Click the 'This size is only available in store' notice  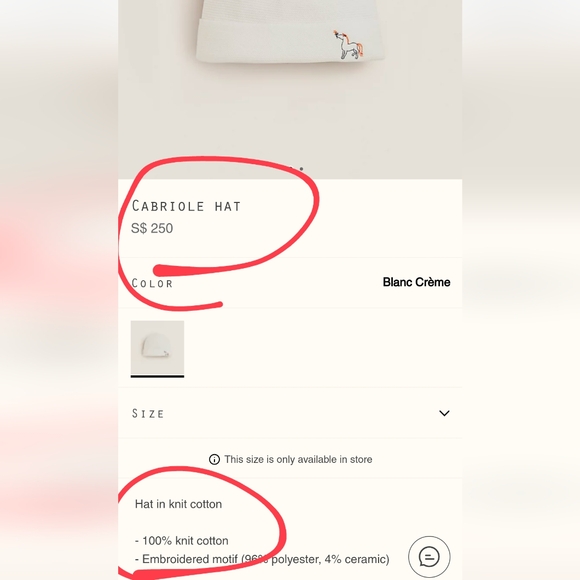(298, 459)
